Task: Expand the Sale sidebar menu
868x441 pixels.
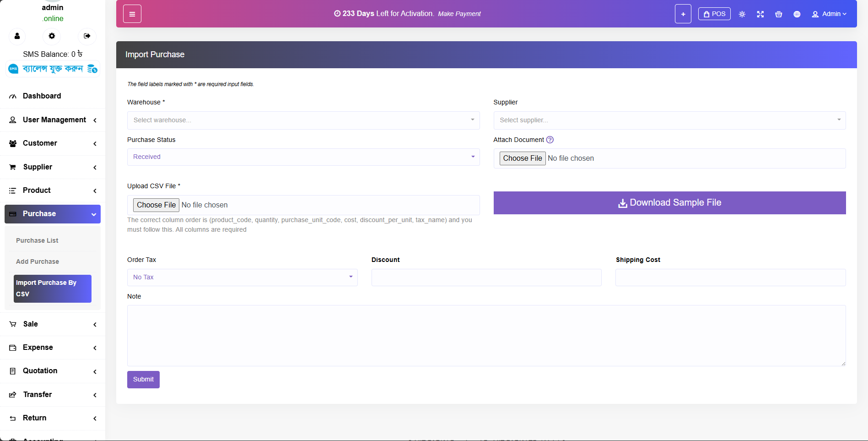Action: click(53, 324)
